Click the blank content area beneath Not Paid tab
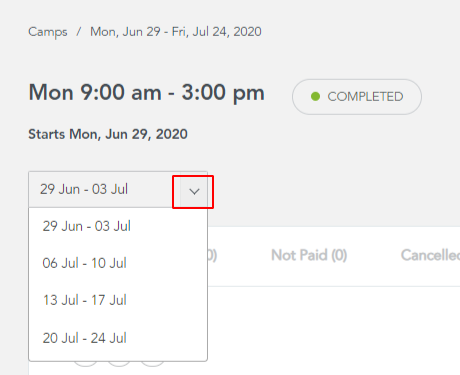The height and width of the screenshot is (375, 460). 334,330
